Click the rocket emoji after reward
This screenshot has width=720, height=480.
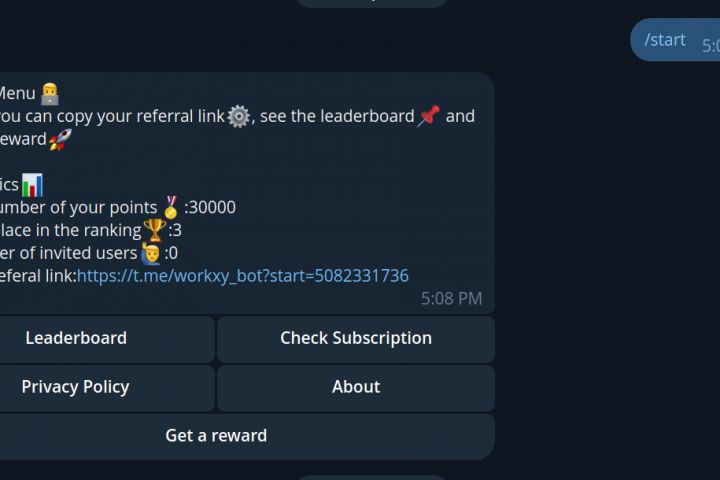pos(61,139)
